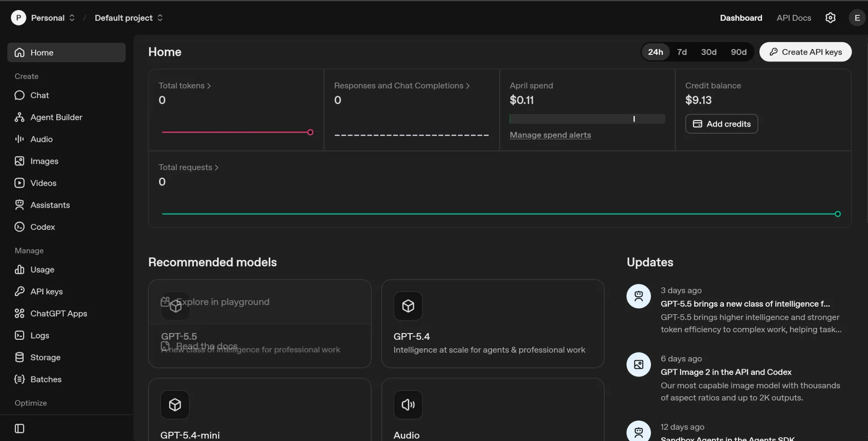Select the 7d time range
Image resolution: width=868 pixels, height=441 pixels.
click(x=682, y=52)
